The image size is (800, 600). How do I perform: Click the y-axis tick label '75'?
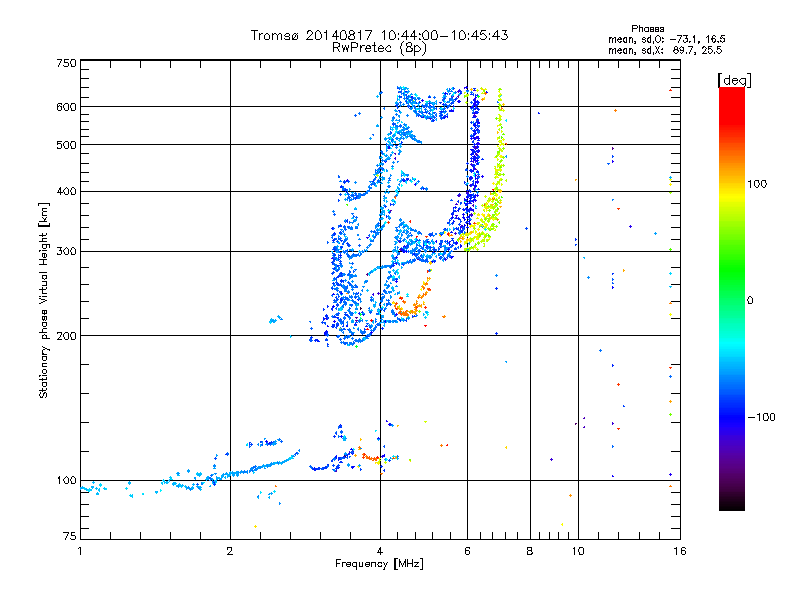70,536
